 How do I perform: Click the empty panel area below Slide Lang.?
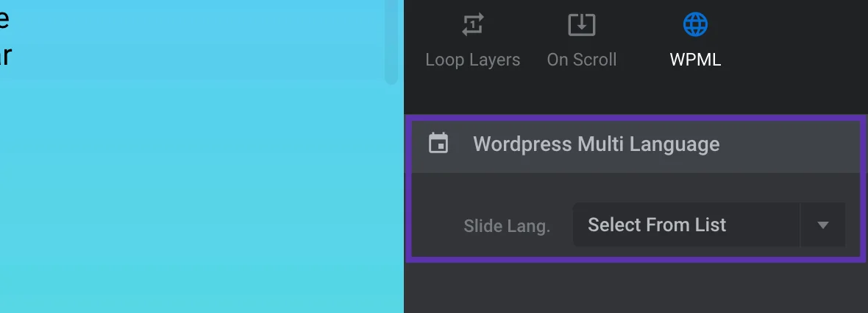point(633,287)
